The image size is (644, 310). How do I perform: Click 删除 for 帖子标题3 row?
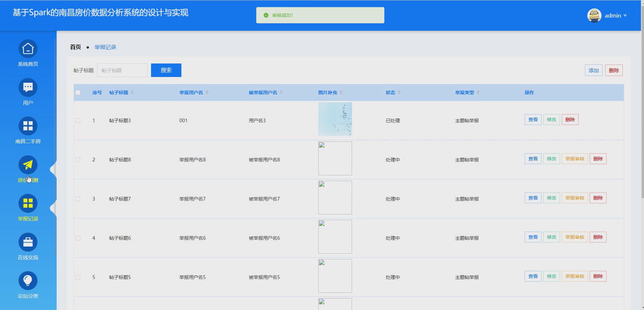[570, 120]
